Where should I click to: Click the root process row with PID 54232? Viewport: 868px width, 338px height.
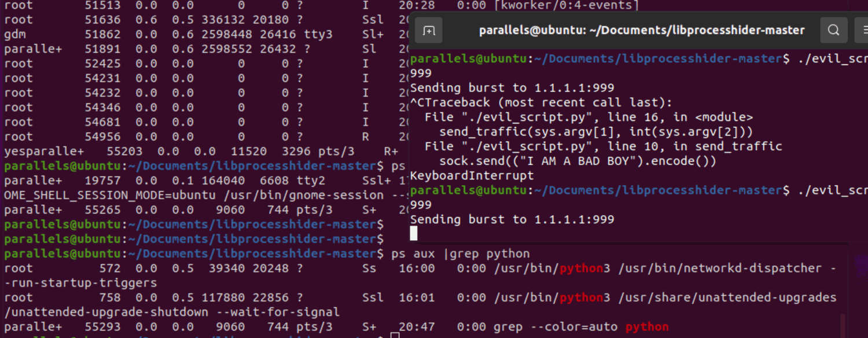coord(205,93)
